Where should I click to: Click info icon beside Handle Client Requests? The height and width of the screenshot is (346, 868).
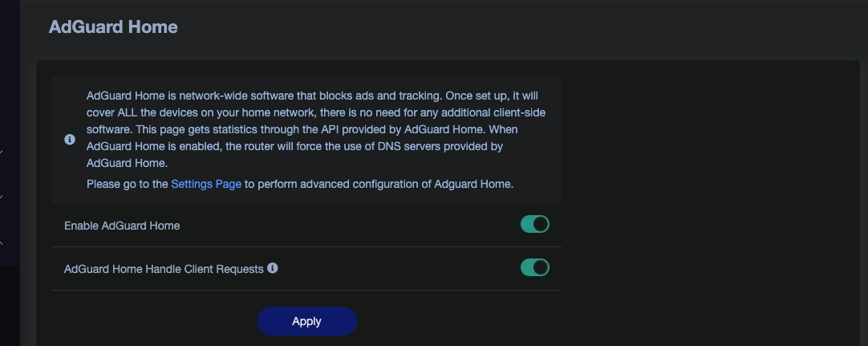(273, 268)
